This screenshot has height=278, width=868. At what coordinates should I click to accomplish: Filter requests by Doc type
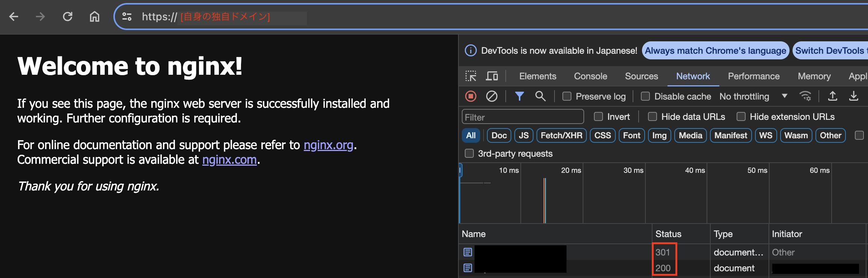499,135
